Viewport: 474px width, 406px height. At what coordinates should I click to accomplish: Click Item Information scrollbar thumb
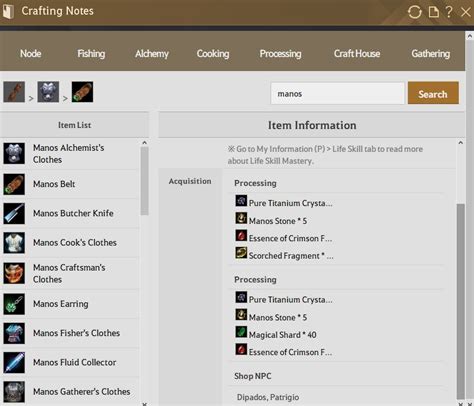(460, 301)
